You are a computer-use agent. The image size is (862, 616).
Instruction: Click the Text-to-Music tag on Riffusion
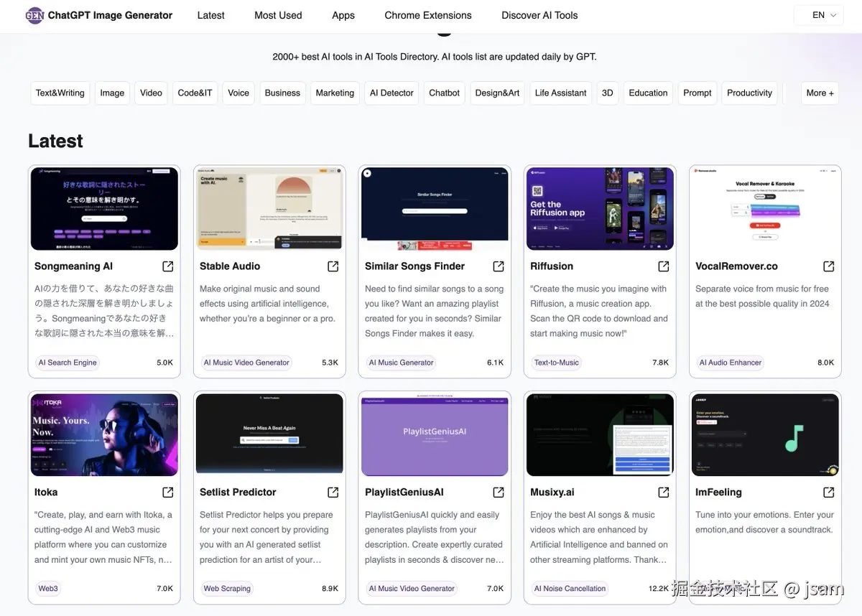click(x=556, y=363)
